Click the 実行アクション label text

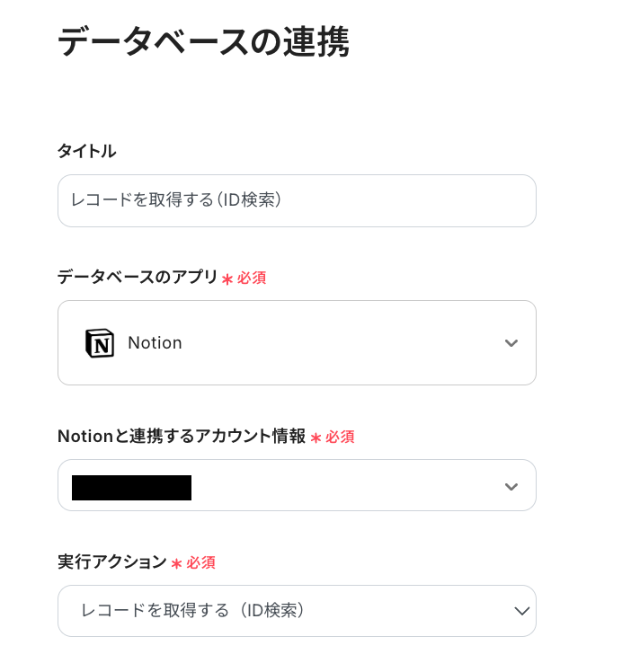[112, 562]
